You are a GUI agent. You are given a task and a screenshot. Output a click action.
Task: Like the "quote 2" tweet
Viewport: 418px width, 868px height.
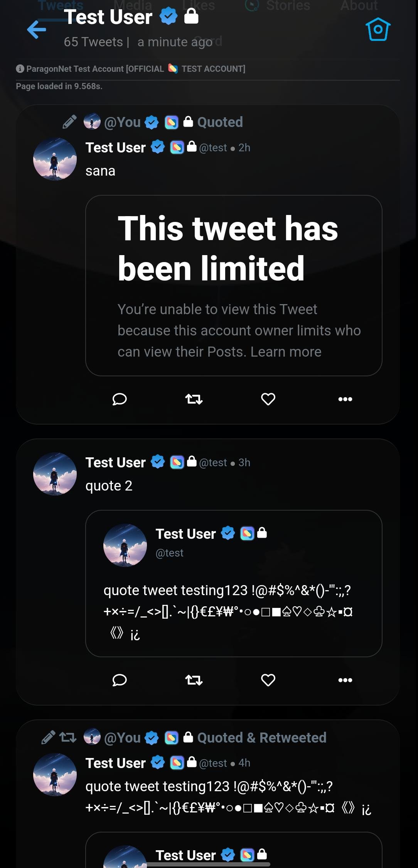click(x=268, y=680)
